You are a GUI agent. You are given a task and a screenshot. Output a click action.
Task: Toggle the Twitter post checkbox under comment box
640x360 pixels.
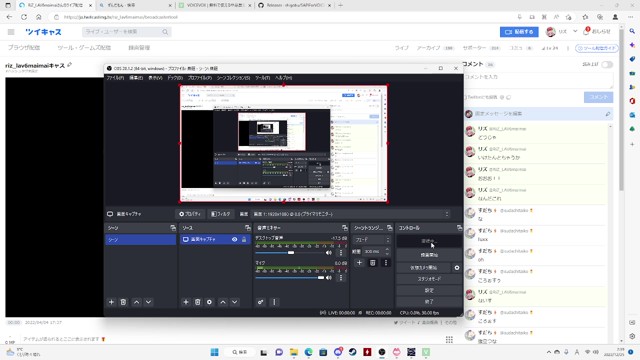click(x=466, y=97)
